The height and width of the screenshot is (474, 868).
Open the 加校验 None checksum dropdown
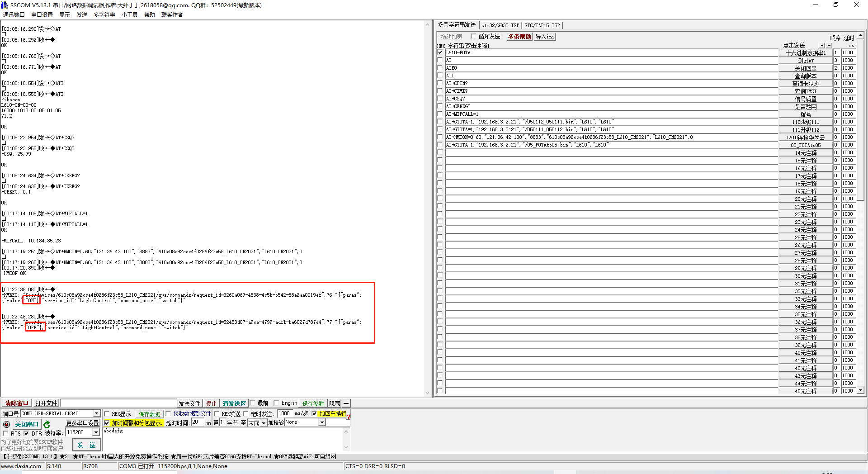(x=322, y=422)
